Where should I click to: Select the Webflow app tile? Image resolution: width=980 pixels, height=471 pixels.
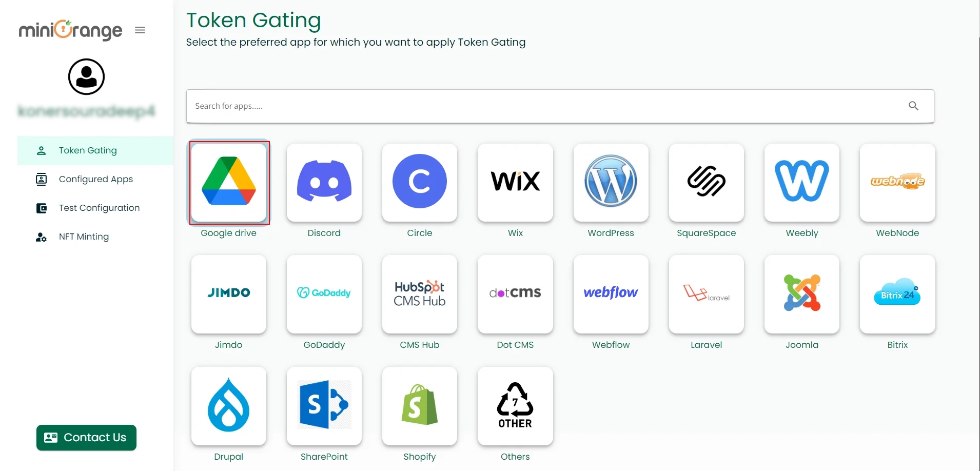[x=611, y=295]
